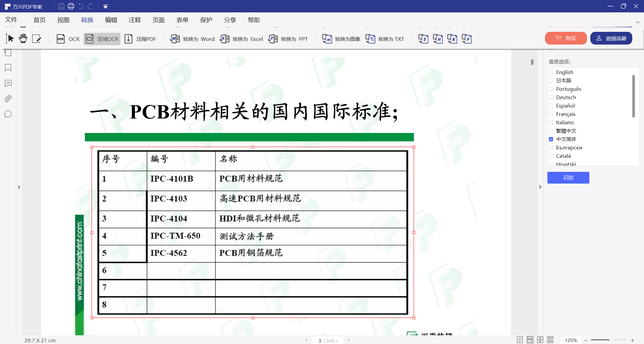644x344 pixels.
Task: Check the 繁體中文 language option
Action: pos(551,131)
